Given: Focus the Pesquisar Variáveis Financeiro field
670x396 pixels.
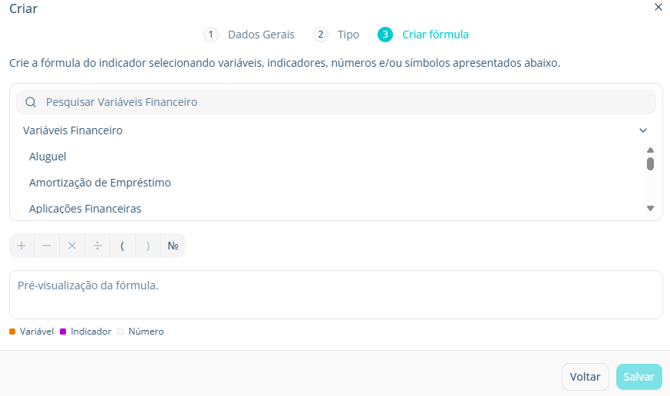Looking at the screenshot, I should coord(336,102).
